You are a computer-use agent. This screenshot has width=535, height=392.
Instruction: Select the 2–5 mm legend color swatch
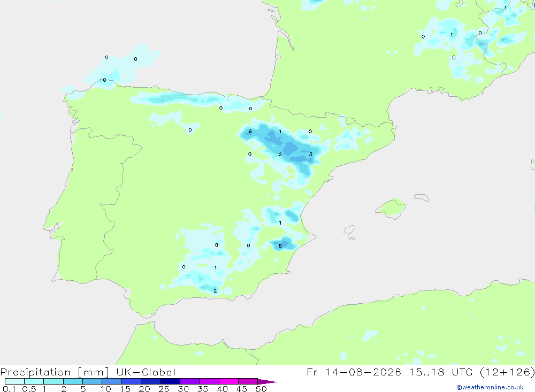click(x=73, y=381)
